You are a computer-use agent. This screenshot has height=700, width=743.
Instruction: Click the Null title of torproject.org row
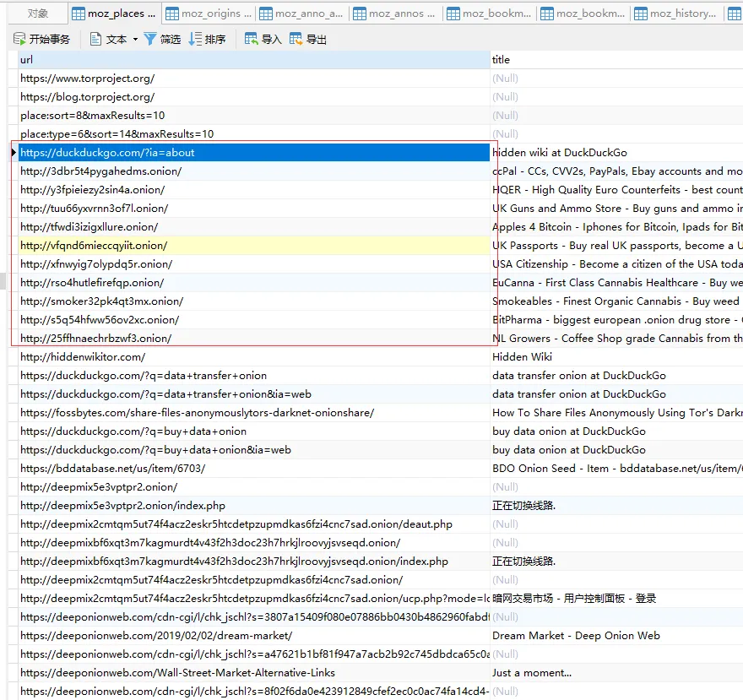616,79
